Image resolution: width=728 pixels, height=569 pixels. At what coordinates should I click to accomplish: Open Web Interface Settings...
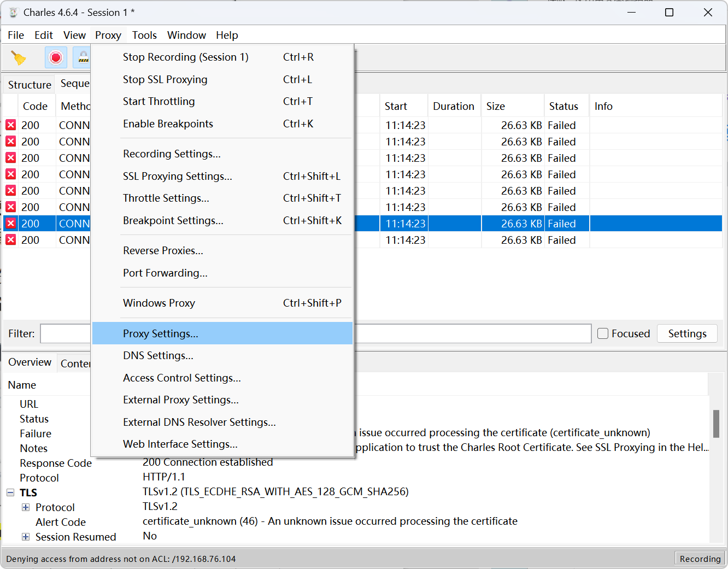pyautogui.click(x=222, y=444)
